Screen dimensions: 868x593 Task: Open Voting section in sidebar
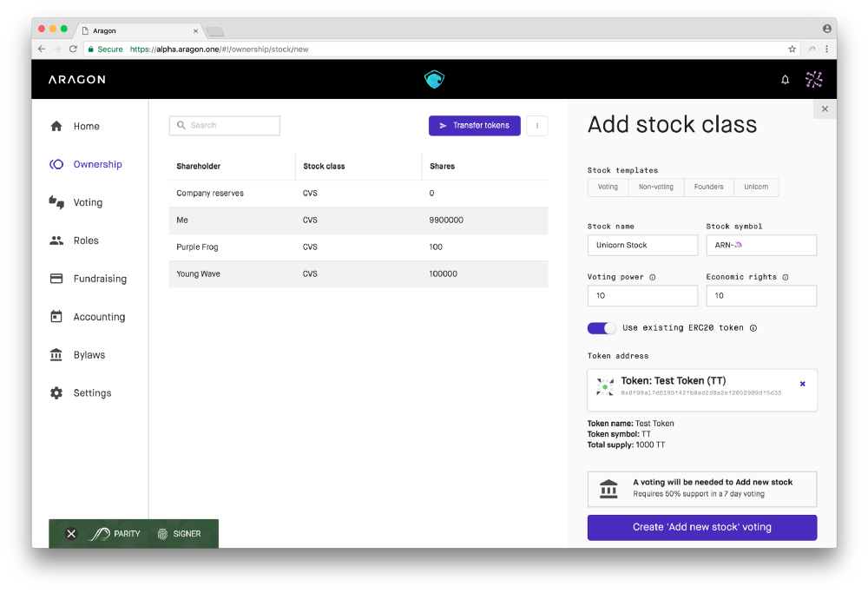76,202
